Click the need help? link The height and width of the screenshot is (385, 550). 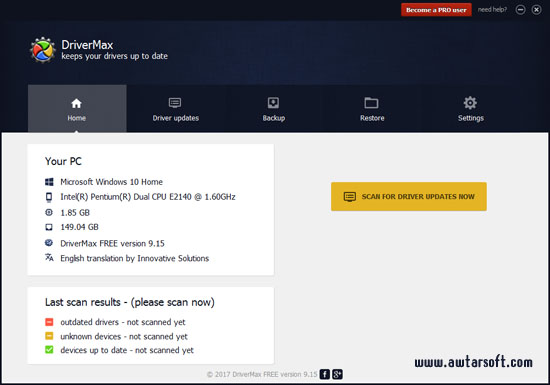492,9
